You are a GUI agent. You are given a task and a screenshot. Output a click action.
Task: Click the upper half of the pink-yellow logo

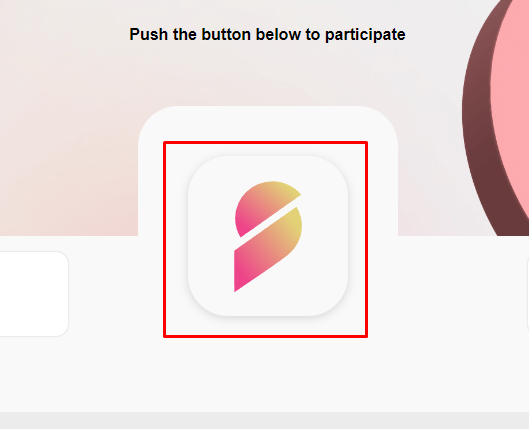pos(263,206)
